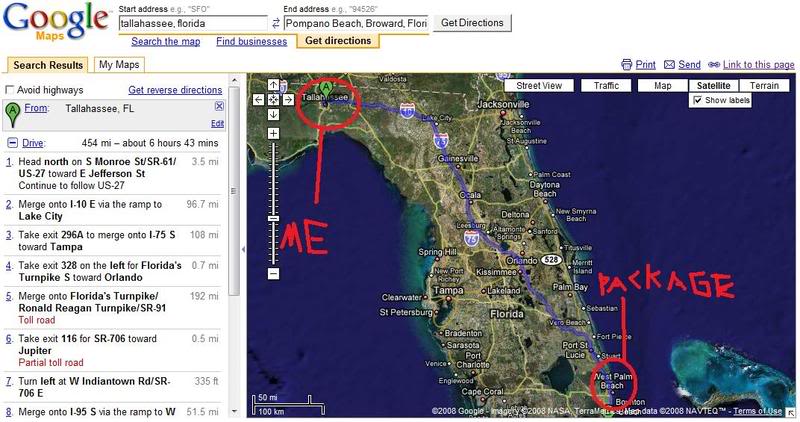
Task: Select step 7 Turn left at W Indiantown Rd
Action: 112,387
